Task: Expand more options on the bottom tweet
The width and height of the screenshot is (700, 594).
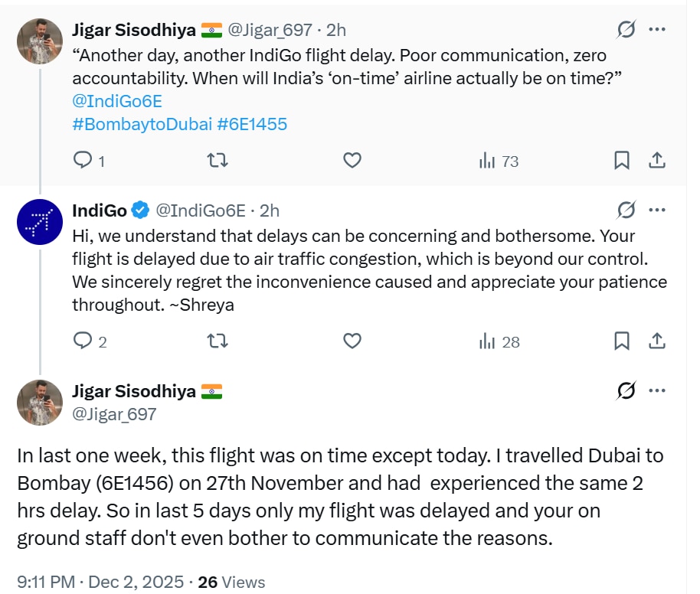Action: 657,391
